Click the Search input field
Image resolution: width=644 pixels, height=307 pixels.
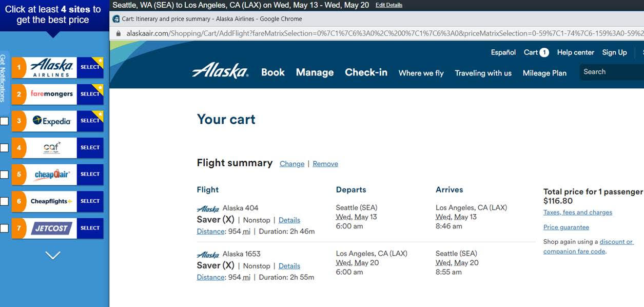[x=612, y=72]
